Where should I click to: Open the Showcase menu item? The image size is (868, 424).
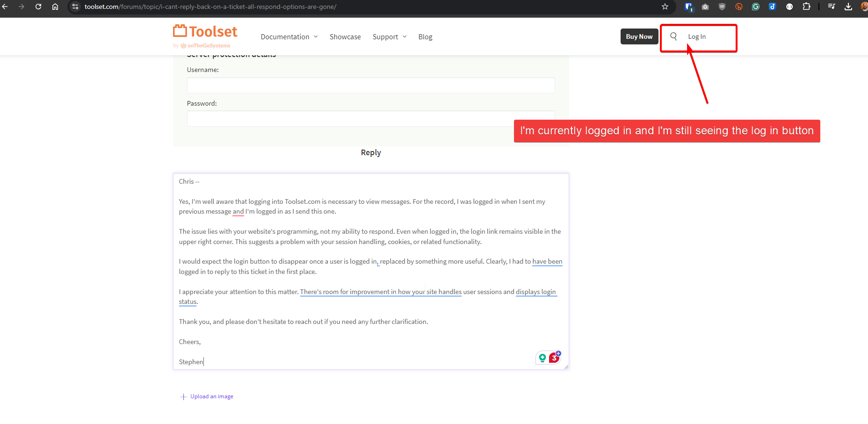pos(345,37)
